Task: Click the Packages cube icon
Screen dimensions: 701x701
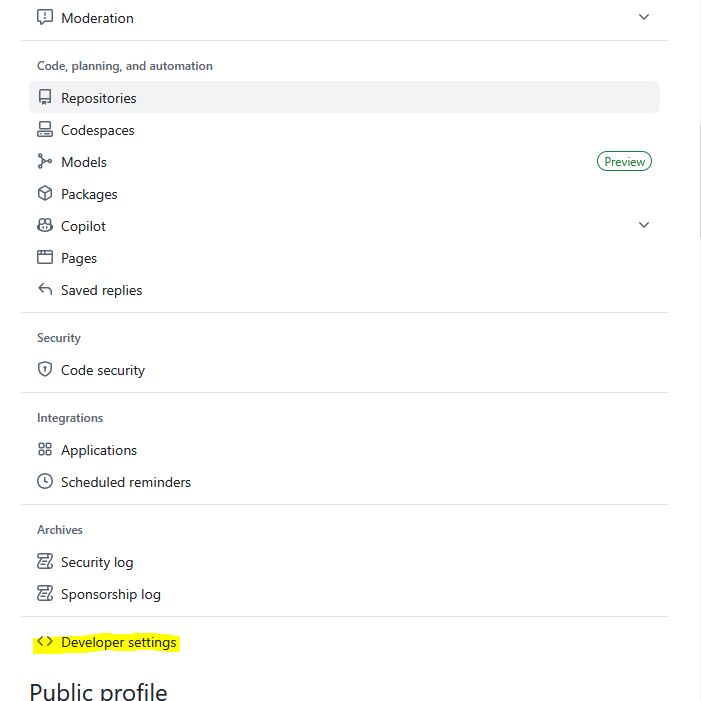Action: click(x=44, y=194)
